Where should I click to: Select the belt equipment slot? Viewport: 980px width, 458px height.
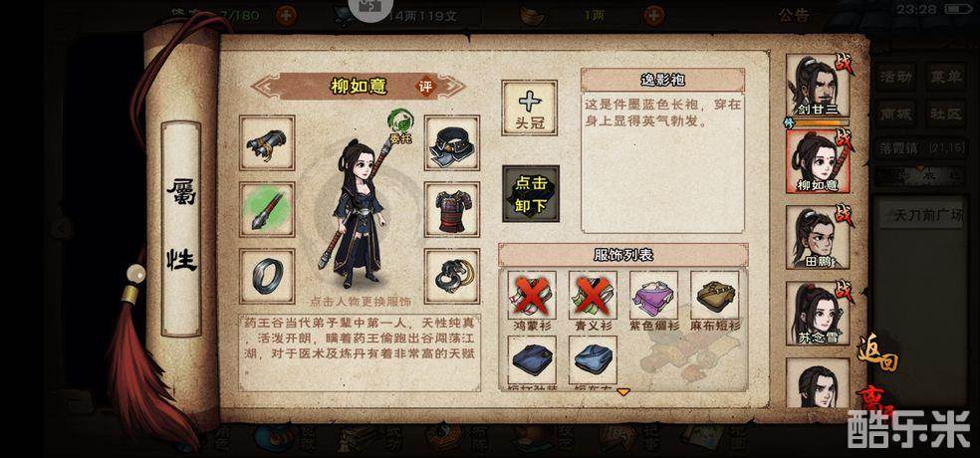452,142
